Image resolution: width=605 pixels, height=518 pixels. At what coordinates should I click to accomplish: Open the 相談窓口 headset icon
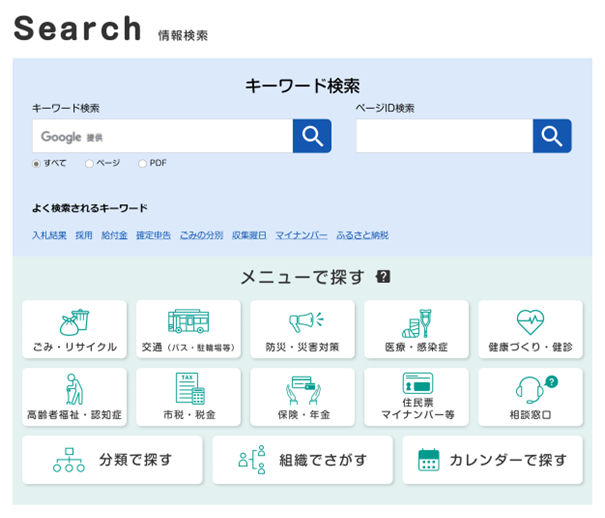[536, 390]
